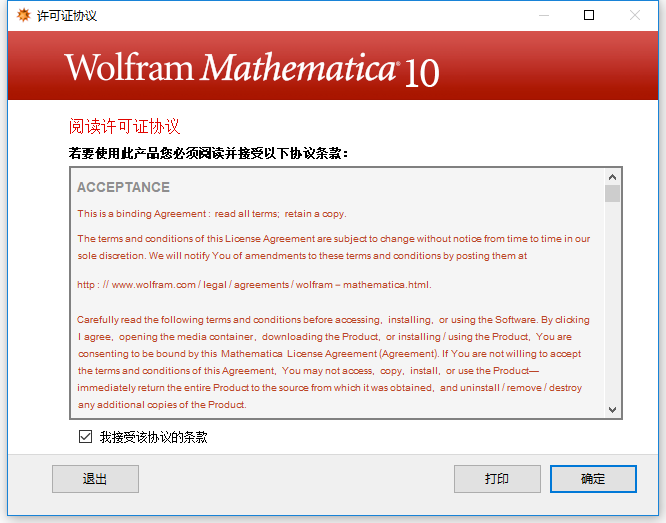666x523 pixels.
Task: Click the license scrollbar thumb
Action: [612, 194]
